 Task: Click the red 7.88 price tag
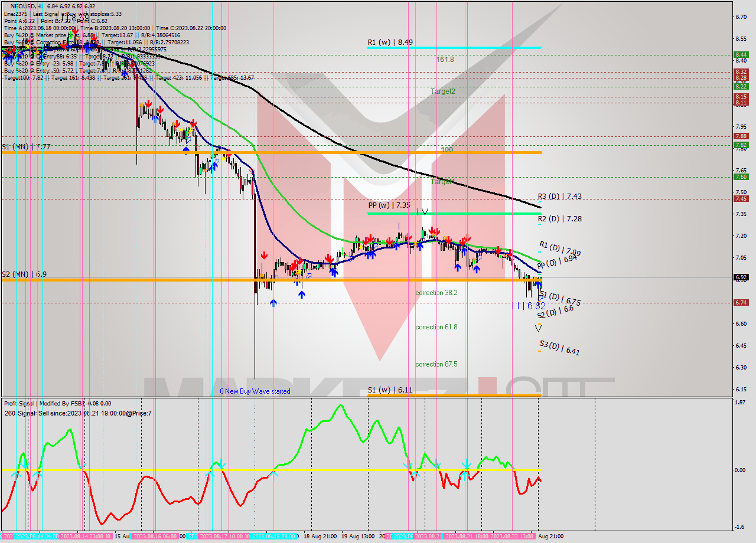point(741,136)
